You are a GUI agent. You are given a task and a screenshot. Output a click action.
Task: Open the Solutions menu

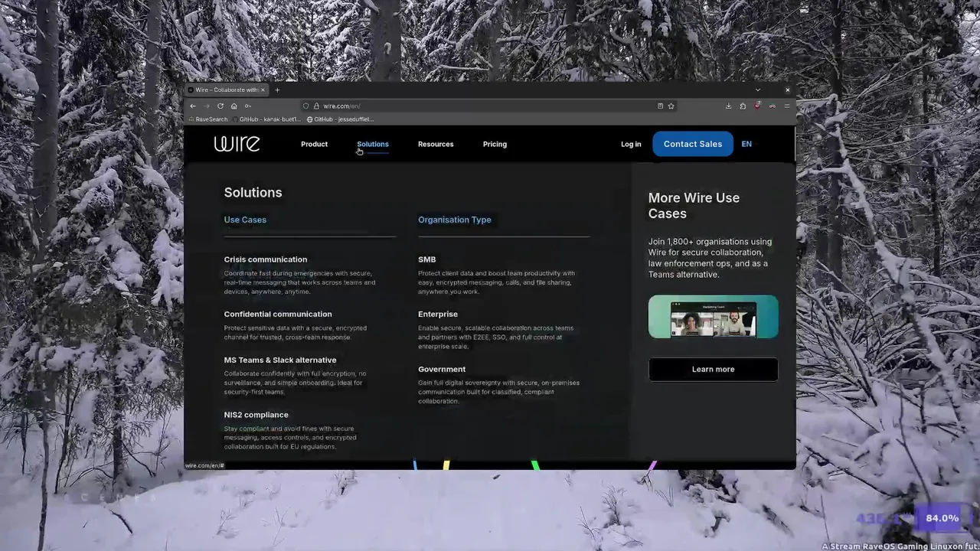[x=373, y=144]
